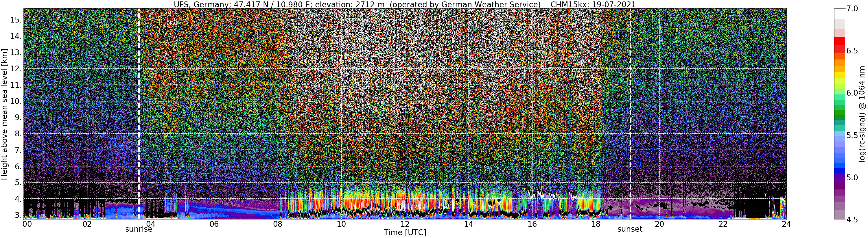Image resolution: width=868 pixels, height=238 pixels.
Task: Click the 'Time [UTC]' axis label
Action: pyautogui.click(x=405, y=233)
